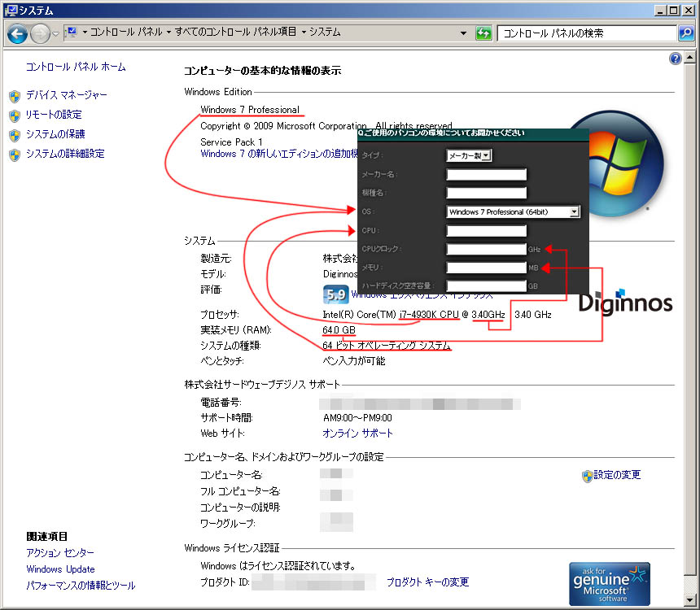This screenshot has height=610, width=700.
Task: Click the support hours AM9:00〜PM9:00
Action: [357, 418]
